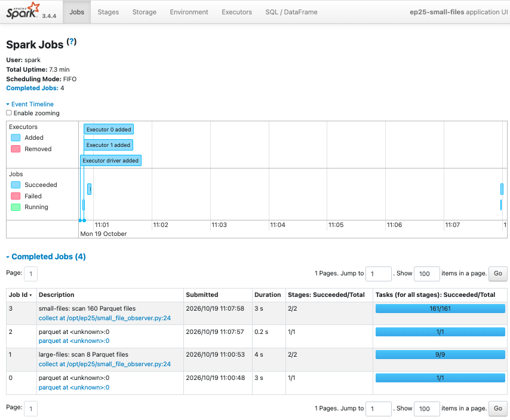Click the 1/1 progress bar for job 2
The width and height of the screenshot is (510, 420).
point(440,332)
